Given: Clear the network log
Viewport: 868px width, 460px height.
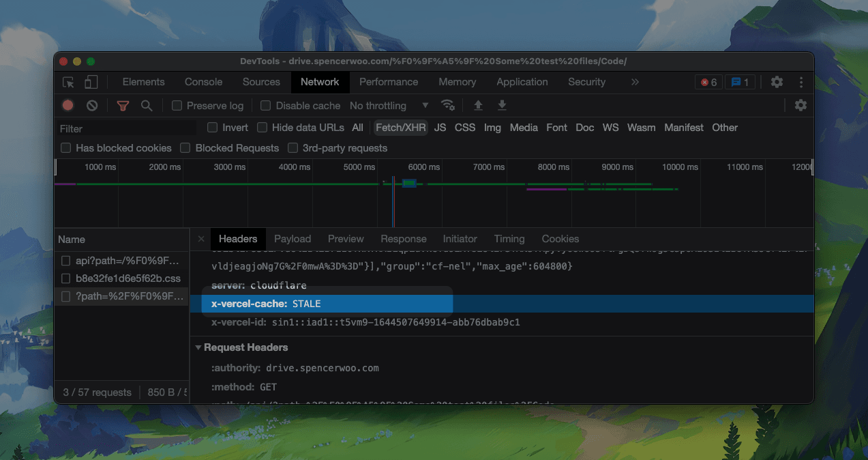Looking at the screenshot, I should [x=92, y=106].
